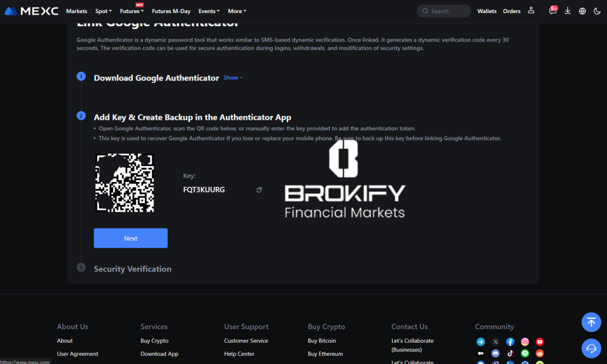Go to the Markets menu item
The height and width of the screenshot is (364, 607).
(76, 11)
